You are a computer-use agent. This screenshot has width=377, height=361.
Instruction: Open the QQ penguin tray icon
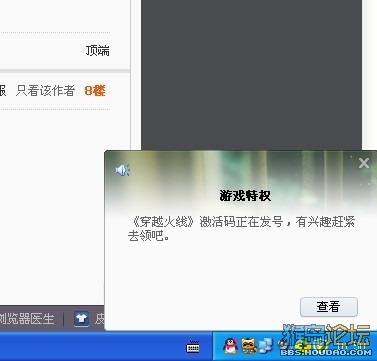tap(230, 346)
